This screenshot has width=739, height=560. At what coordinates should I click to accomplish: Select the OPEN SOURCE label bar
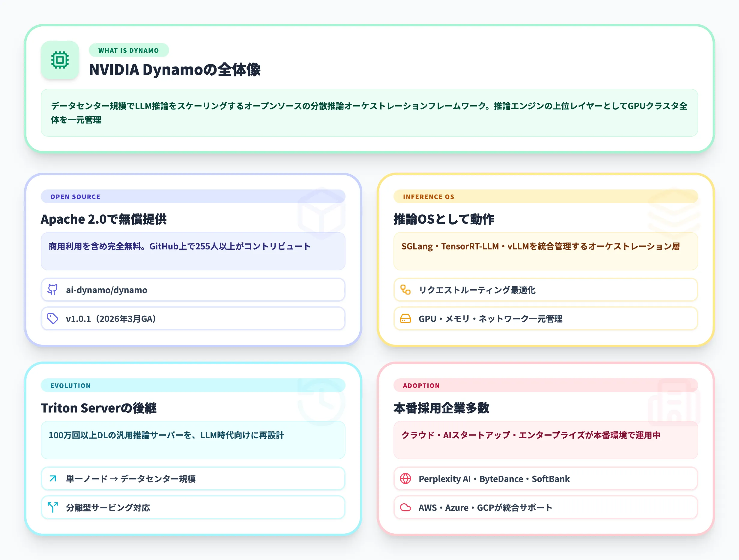[193, 196]
